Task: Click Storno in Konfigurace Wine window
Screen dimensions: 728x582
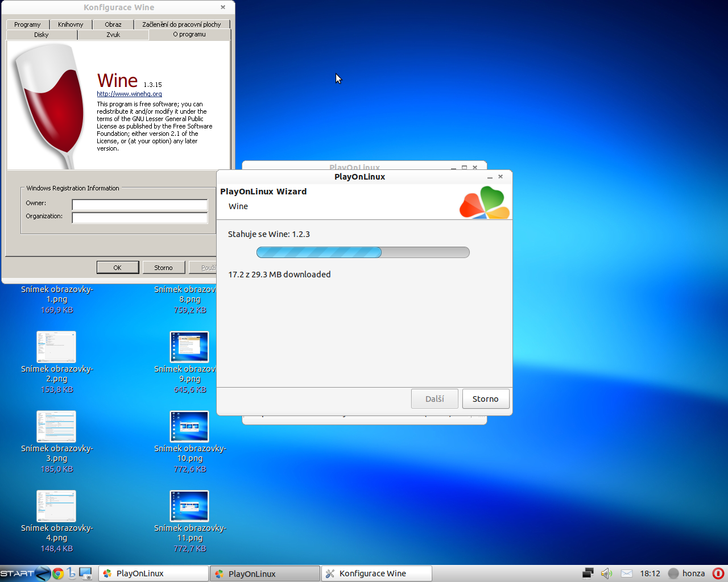Action: pyautogui.click(x=164, y=268)
